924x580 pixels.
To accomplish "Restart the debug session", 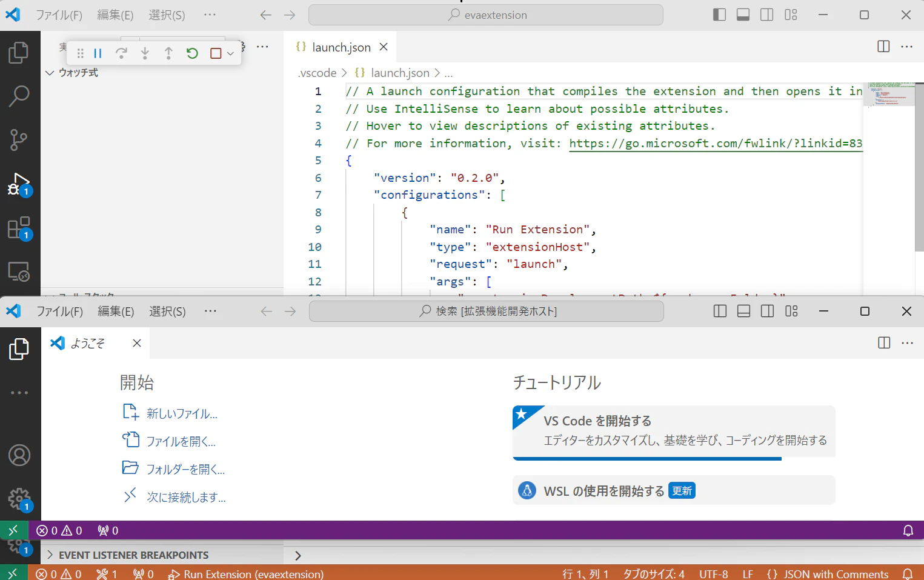I will pyautogui.click(x=192, y=53).
